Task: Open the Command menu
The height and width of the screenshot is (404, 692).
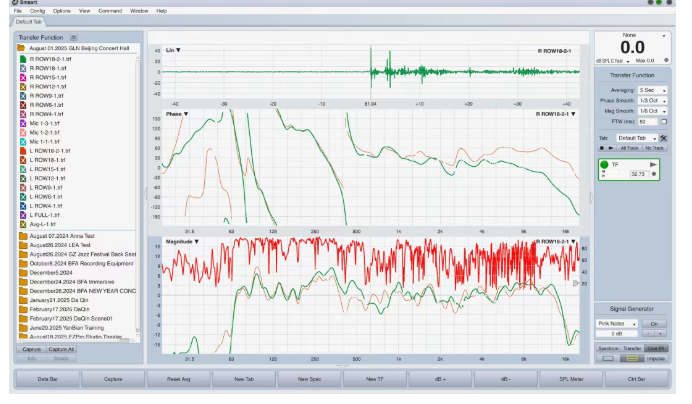Action: coord(110,11)
